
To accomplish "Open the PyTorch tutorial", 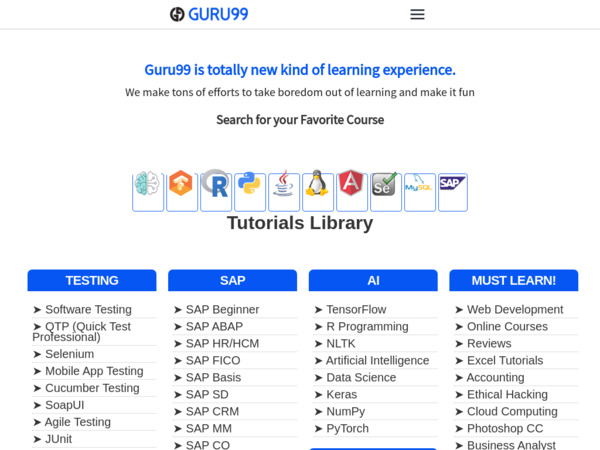I will coord(347,428).
